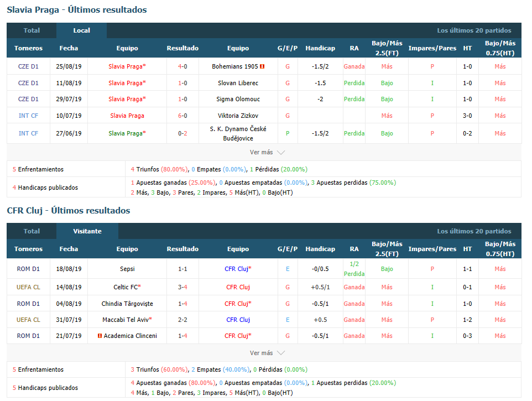Click green Slavia Praga in the 27/06/19 row
The image size is (532, 401).
coord(126,134)
